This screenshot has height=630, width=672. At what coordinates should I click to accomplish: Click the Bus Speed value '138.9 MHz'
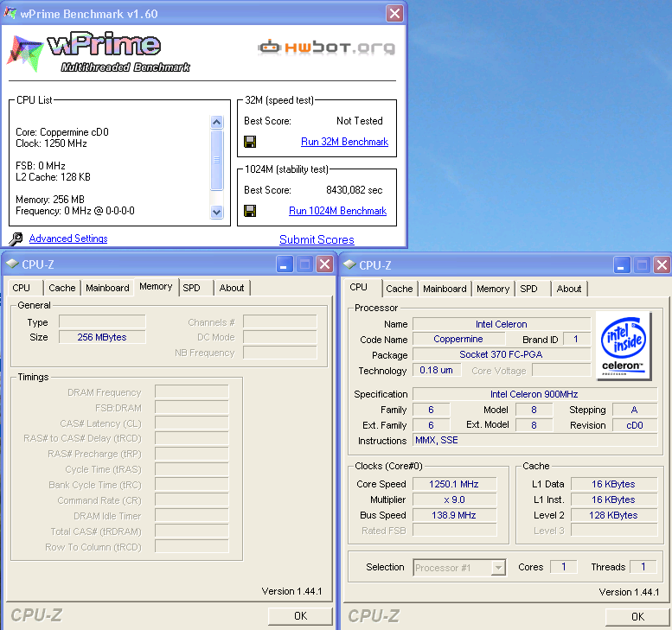coord(454,515)
